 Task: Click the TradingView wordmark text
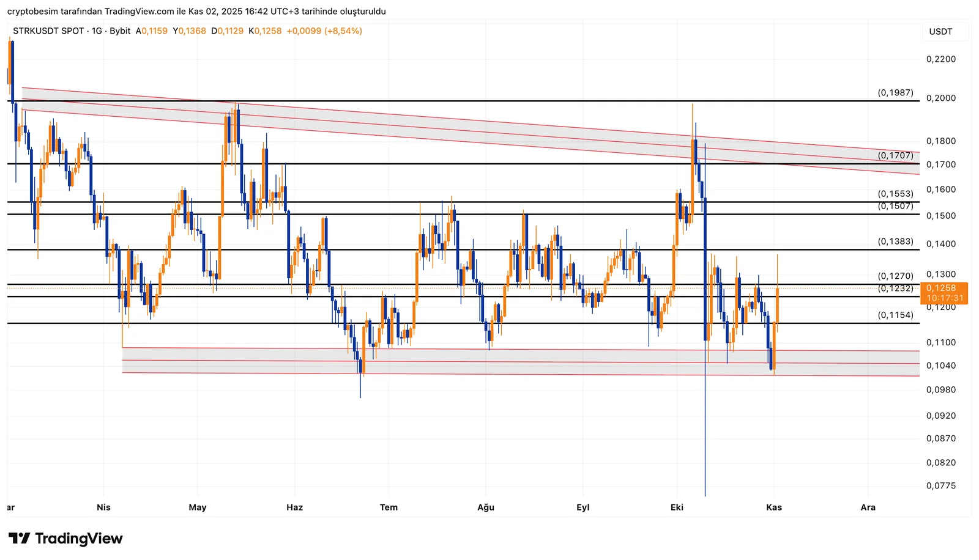click(79, 539)
